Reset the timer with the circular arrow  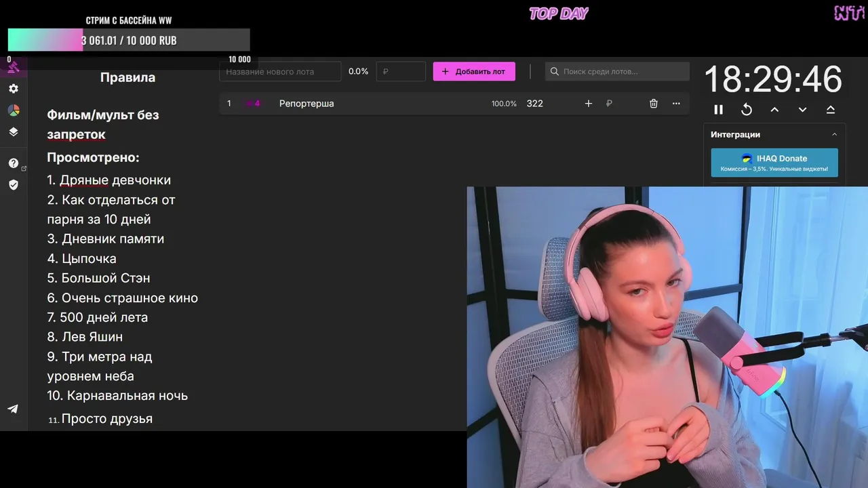(x=747, y=110)
